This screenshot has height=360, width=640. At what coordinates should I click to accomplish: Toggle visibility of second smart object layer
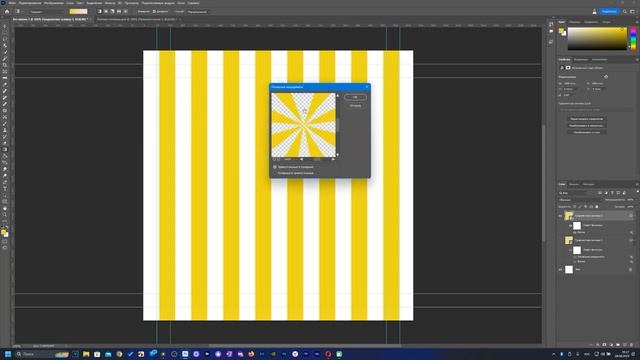point(560,240)
